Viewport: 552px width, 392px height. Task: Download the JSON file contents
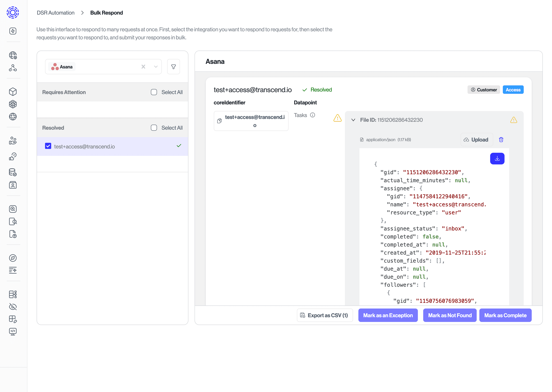click(497, 159)
